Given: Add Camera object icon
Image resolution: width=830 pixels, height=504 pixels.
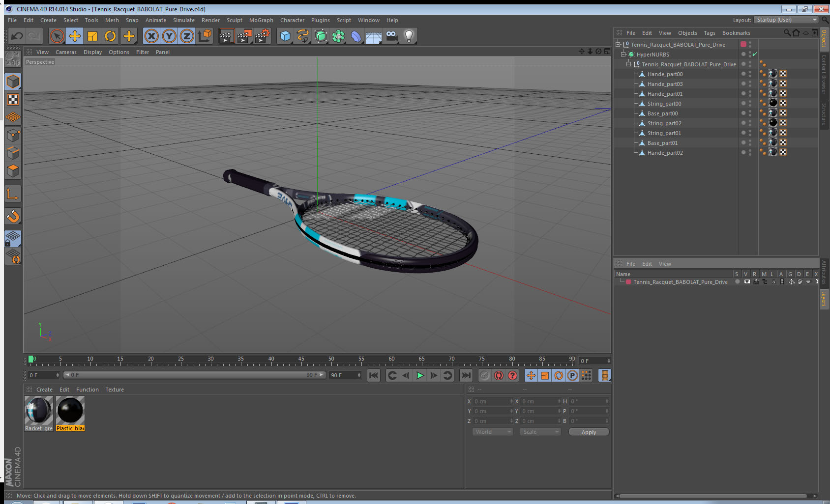Looking at the screenshot, I should pos(391,36).
